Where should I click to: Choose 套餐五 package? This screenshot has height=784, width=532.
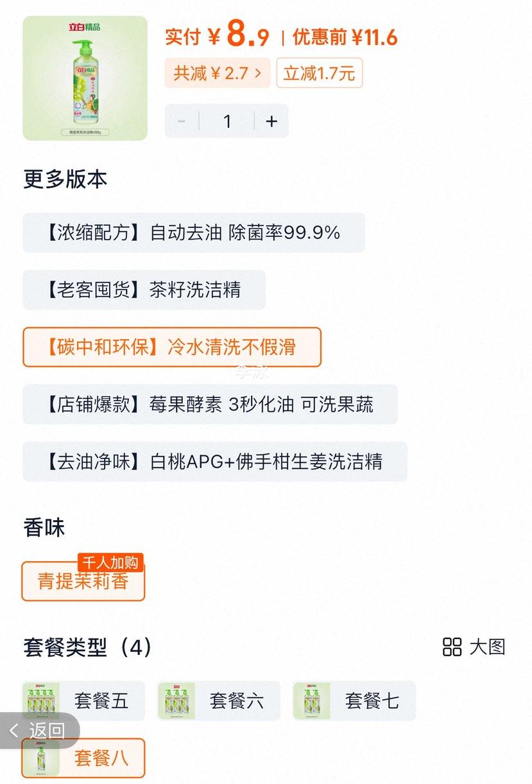[x=84, y=701]
